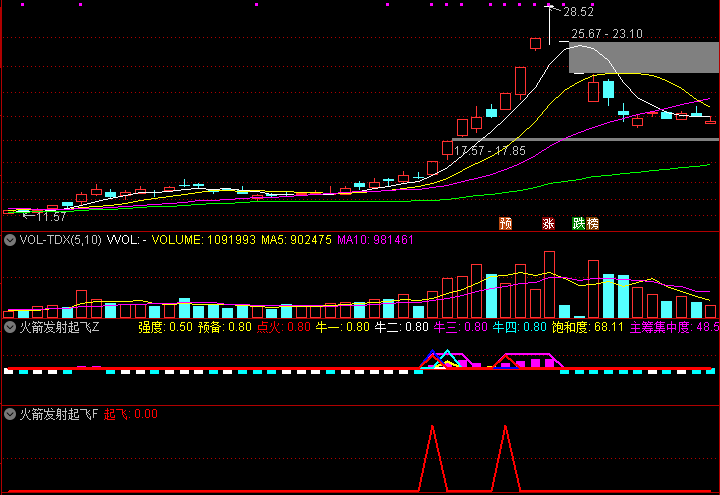The width and height of the screenshot is (720, 495).
Task: Click the candlestick at the 28.52 high
Action: 550,25
